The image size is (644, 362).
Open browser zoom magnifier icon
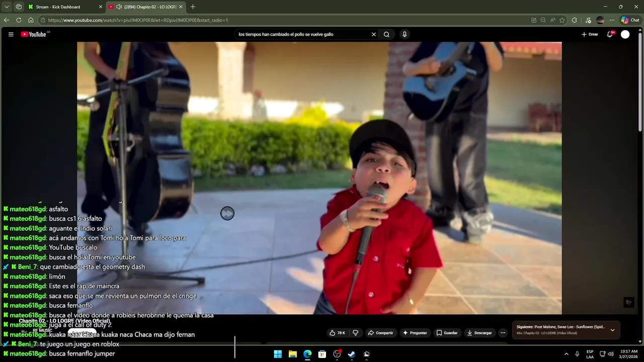tap(543, 20)
